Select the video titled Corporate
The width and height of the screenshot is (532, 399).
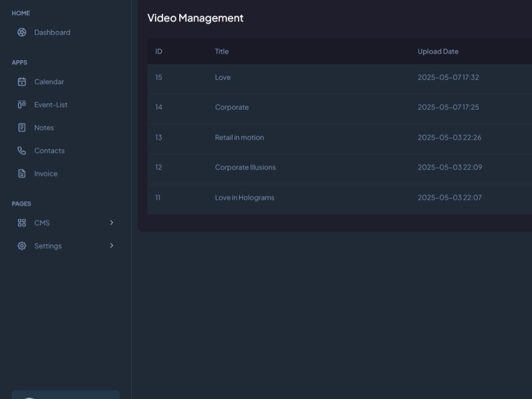pyautogui.click(x=232, y=107)
